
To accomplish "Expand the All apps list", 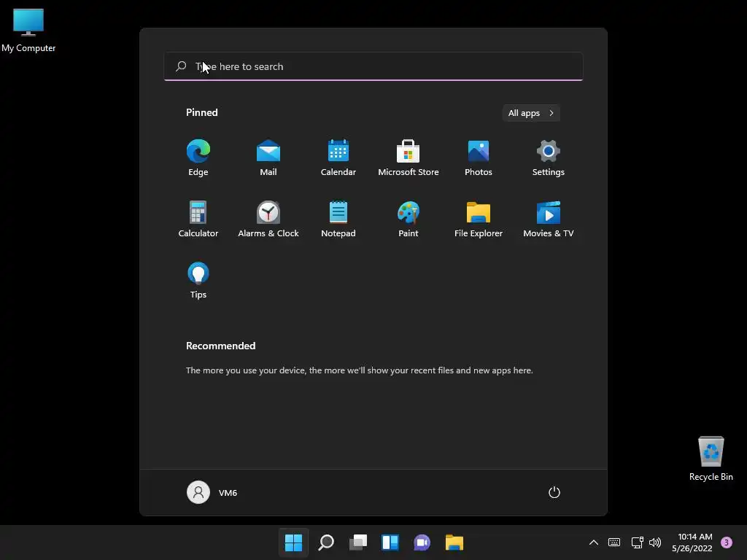I will click(x=531, y=113).
